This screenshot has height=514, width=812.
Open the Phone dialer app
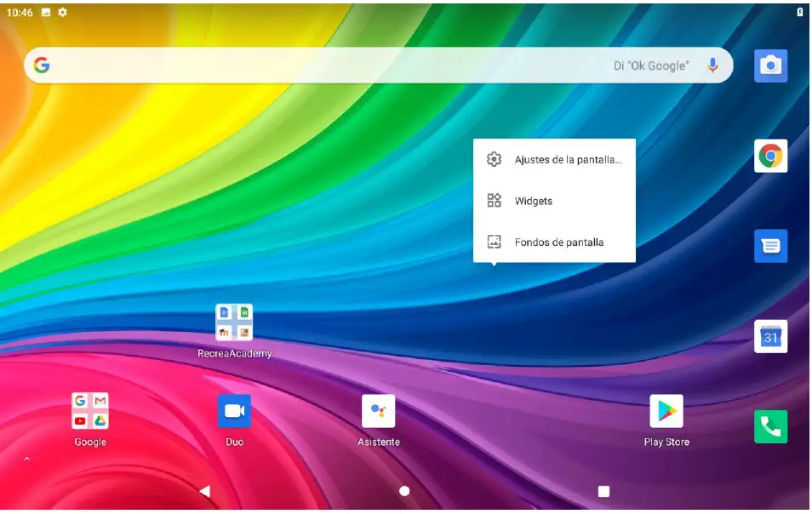(770, 426)
